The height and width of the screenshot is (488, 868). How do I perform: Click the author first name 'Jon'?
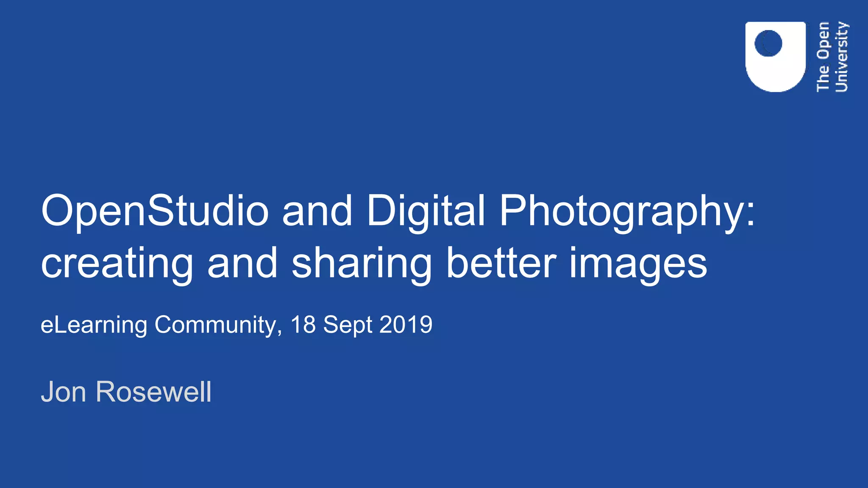click(x=64, y=391)
